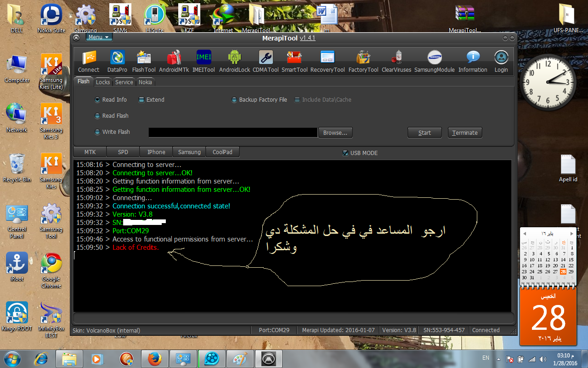The image size is (588, 368).
Task: Open Samsung Kies (Lite) desktop icon
Action: click(x=51, y=71)
